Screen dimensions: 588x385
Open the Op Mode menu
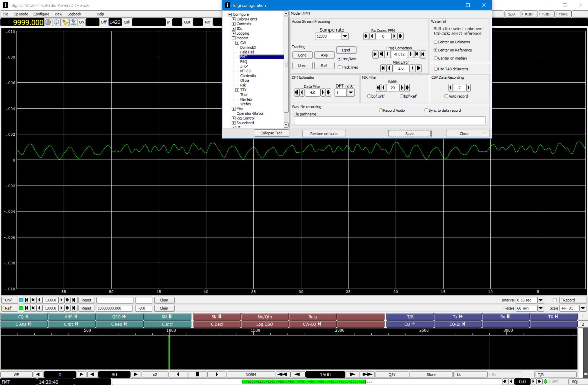pyautogui.click(x=20, y=14)
